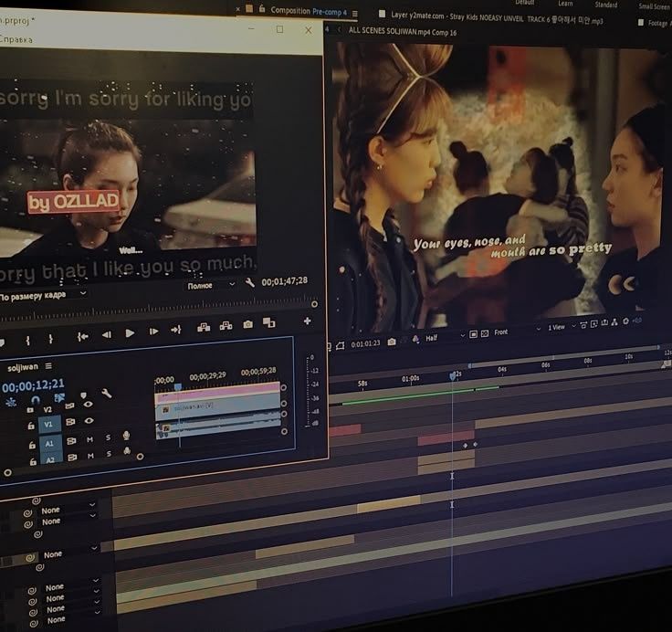672x632 pixels.
Task: Go to Out point in Premiere monitor
Action: [x=175, y=330]
